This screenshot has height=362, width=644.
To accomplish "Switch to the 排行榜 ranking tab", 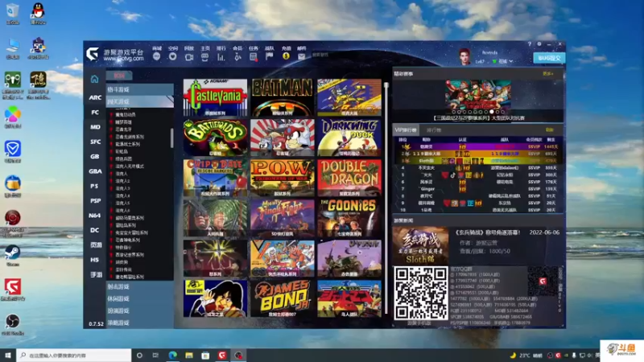I will tap(434, 130).
